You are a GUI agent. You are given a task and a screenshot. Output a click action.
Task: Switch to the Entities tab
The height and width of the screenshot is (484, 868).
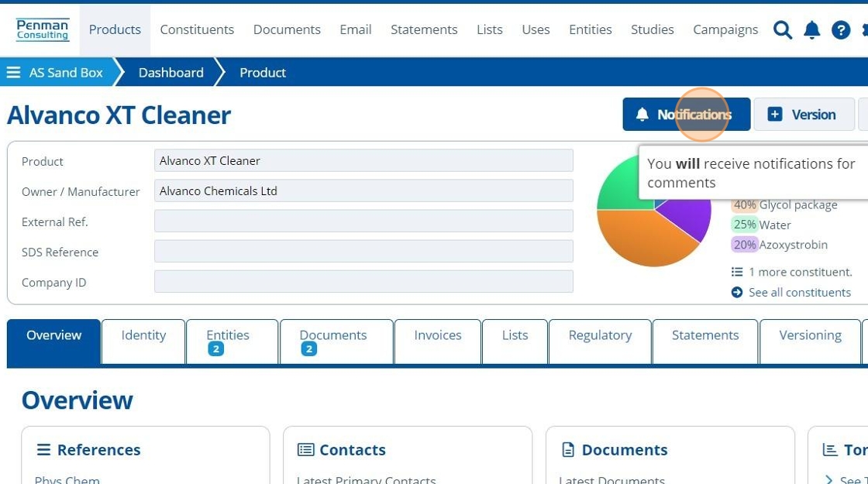click(x=232, y=342)
